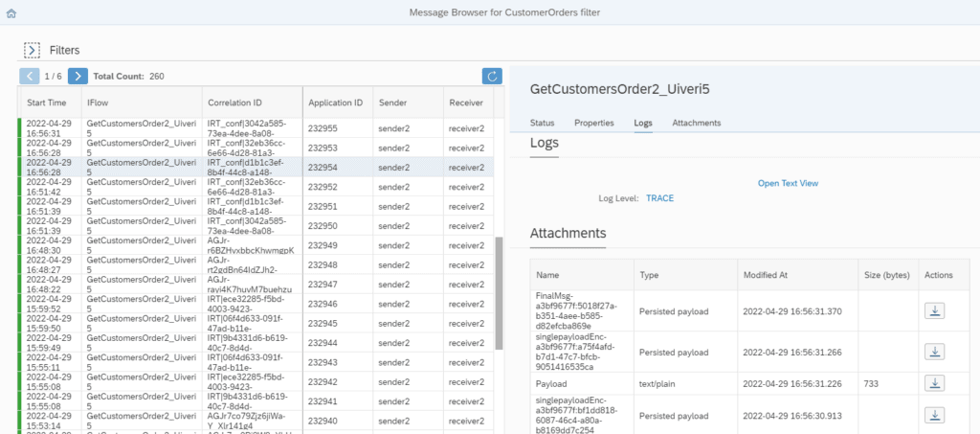This screenshot has height=434, width=980.
Task: Download the Payload text/plain attachment
Action: pyautogui.click(x=934, y=382)
